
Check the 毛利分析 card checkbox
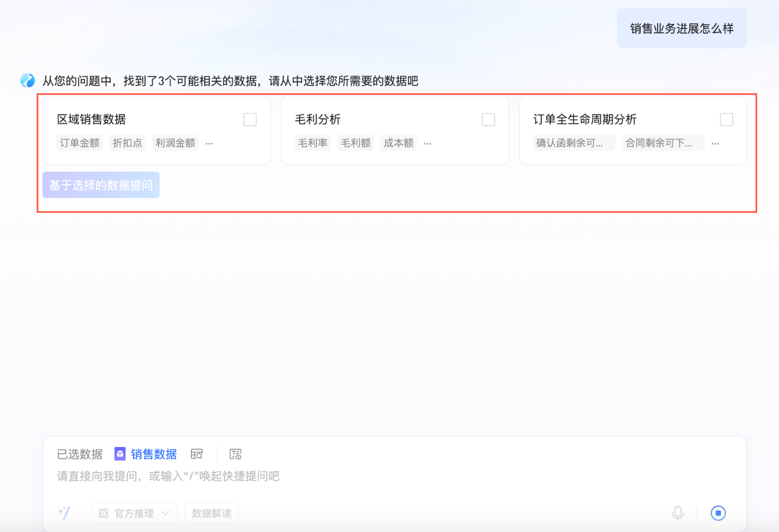tap(489, 120)
